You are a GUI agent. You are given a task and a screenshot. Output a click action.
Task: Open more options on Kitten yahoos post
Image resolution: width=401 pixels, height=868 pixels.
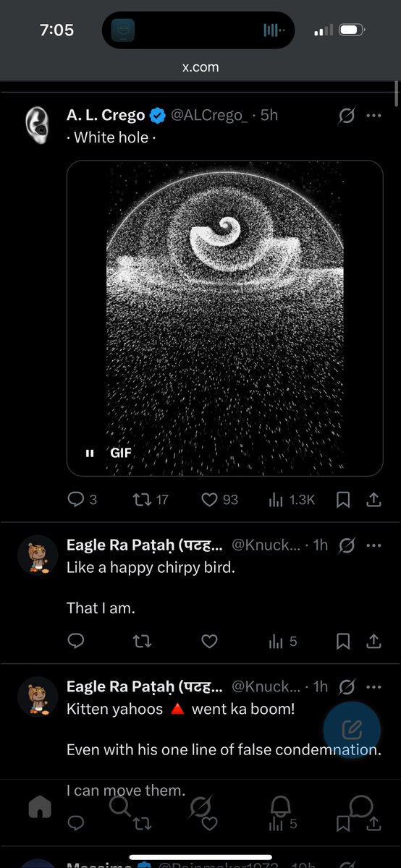(373, 686)
